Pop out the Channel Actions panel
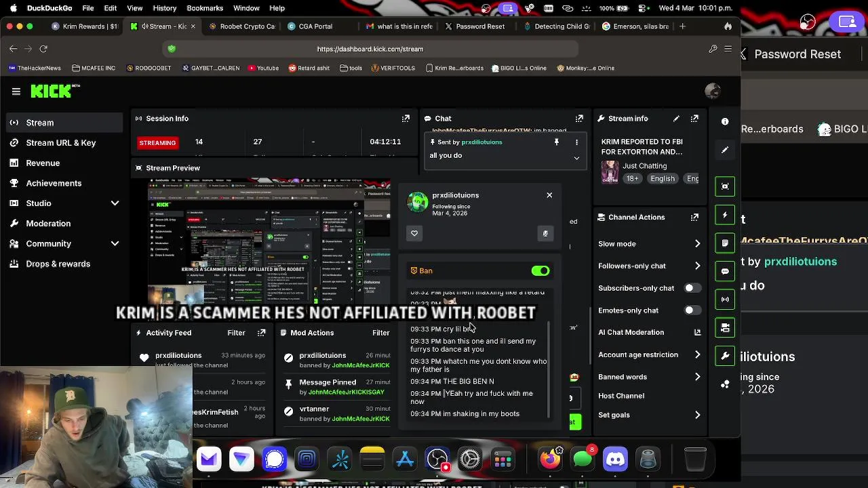Screen dimensions: 868x488 coord(694,217)
